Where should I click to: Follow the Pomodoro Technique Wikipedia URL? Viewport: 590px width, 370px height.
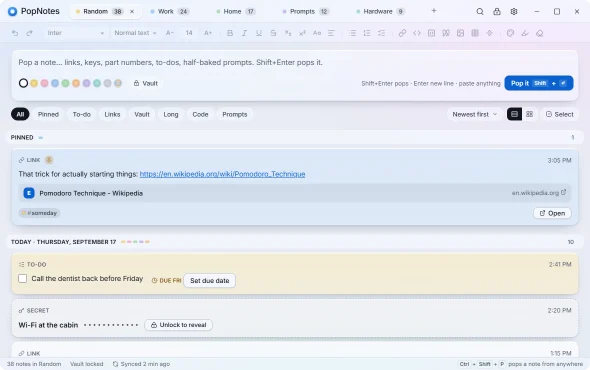pos(222,174)
